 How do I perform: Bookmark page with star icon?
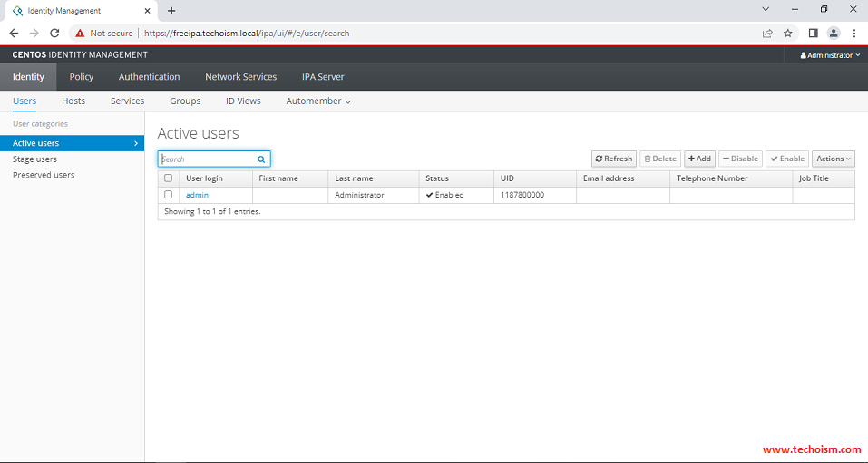click(788, 34)
